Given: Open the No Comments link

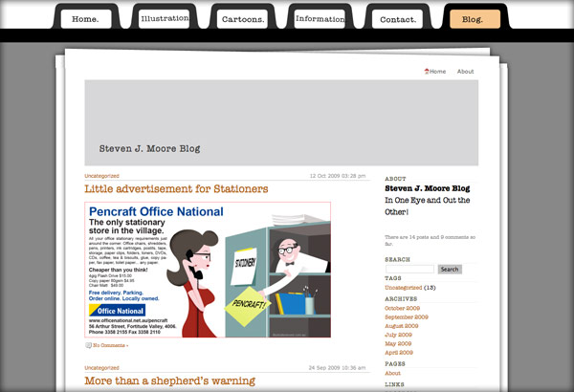Looking at the screenshot, I should click(111, 345).
